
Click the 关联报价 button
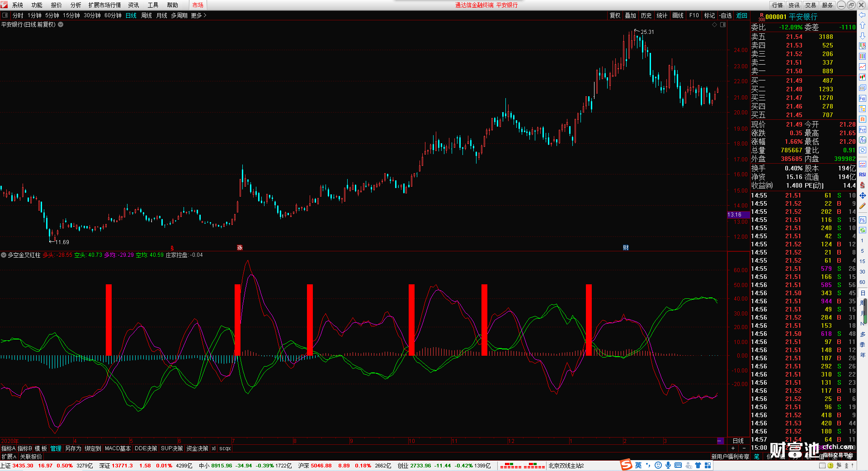coord(31,457)
